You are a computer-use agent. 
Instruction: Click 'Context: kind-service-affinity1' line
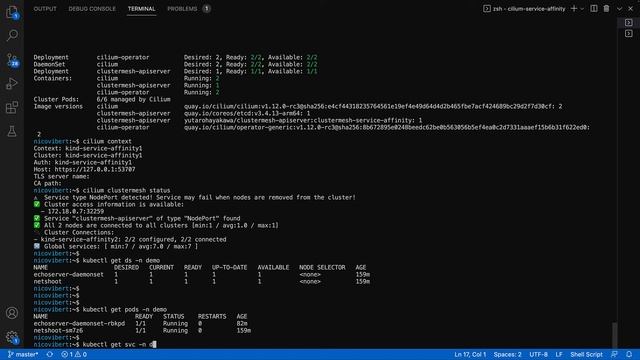88,149
